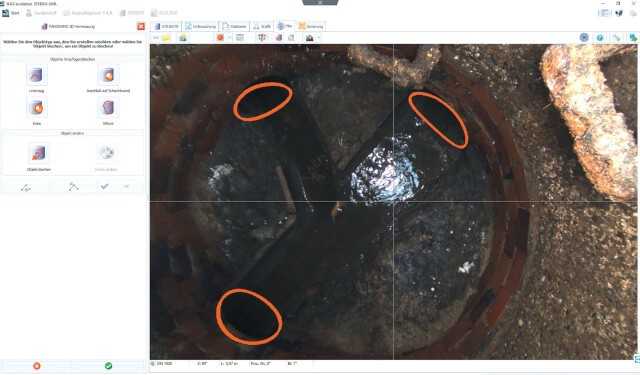Select the wall-connection object type with orange opening

[x=108, y=75]
